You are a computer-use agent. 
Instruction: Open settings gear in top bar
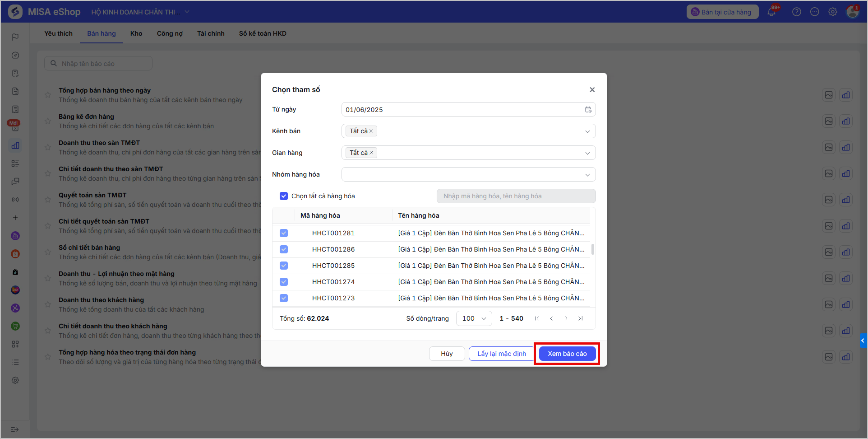tap(833, 12)
